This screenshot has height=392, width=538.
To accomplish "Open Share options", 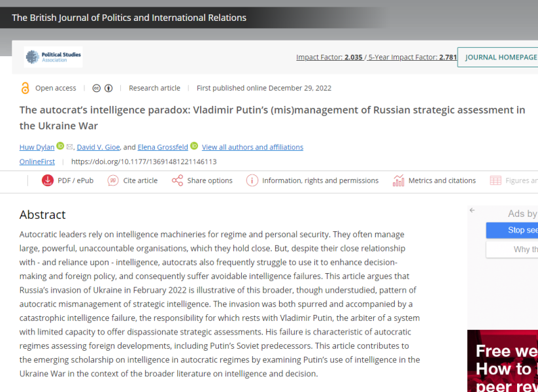I will tap(202, 180).
